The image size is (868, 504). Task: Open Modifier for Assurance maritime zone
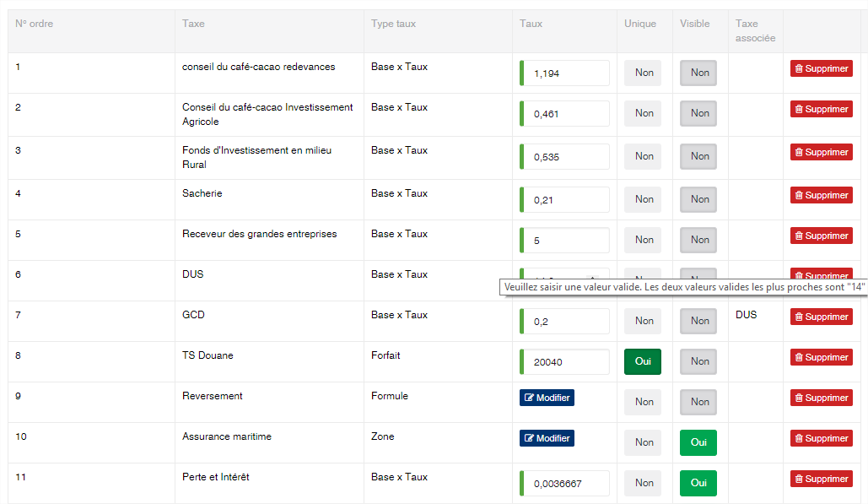pos(547,438)
